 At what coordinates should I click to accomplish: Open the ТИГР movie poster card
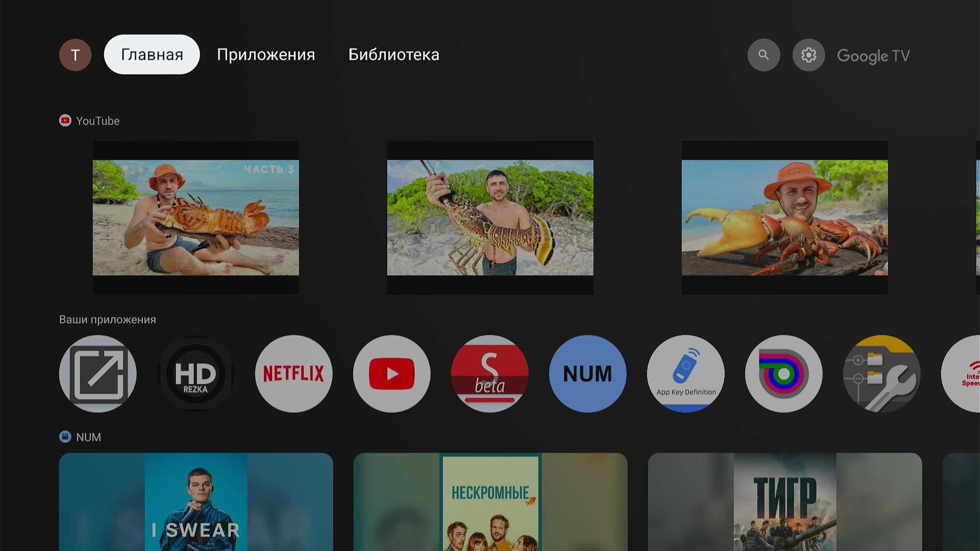click(785, 502)
